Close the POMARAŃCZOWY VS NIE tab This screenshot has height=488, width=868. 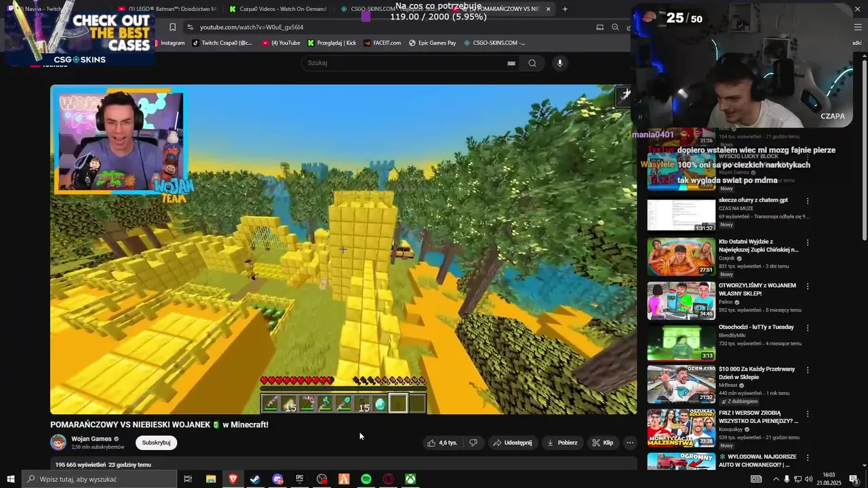pyautogui.click(x=548, y=9)
